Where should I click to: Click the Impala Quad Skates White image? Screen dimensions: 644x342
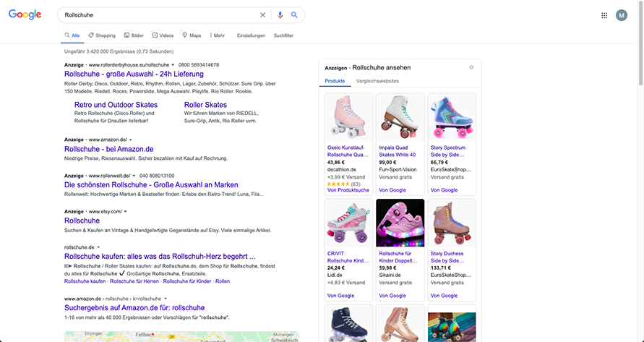point(400,118)
